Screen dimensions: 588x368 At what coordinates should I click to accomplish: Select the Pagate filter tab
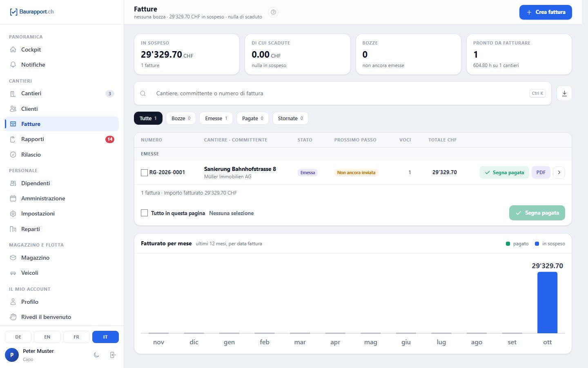click(253, 118)
